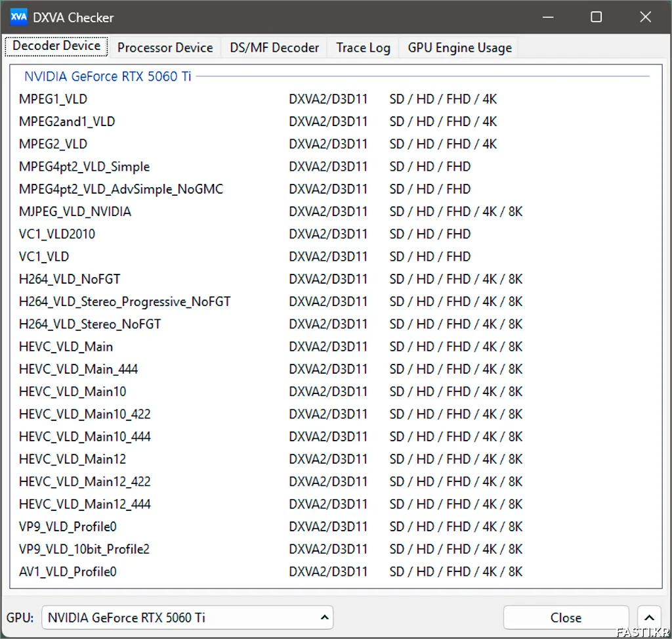Select the H264_VLD_NoFGT decoder row
The height and width of the screenshot is (639, 672).
(335, 279)
